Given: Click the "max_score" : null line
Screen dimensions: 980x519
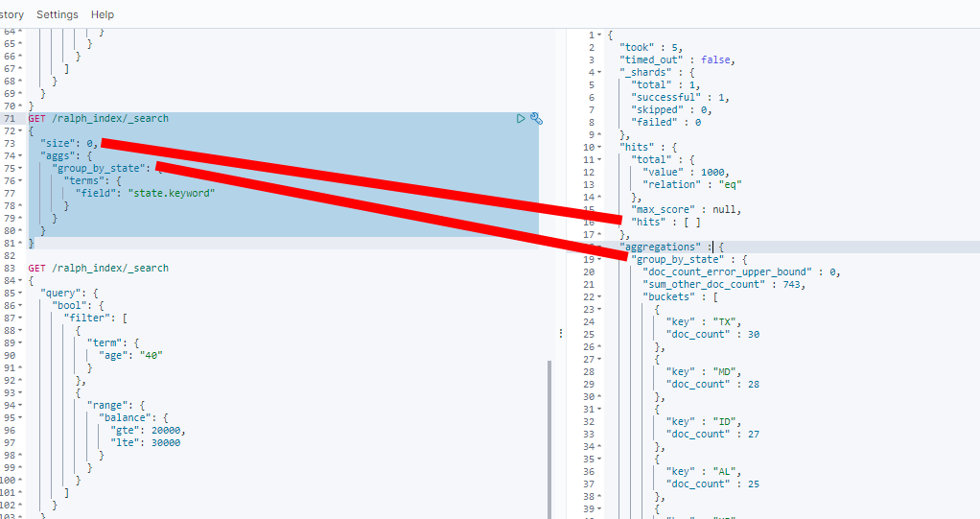Looking at the screenshot, I should [x=687, y=209].
